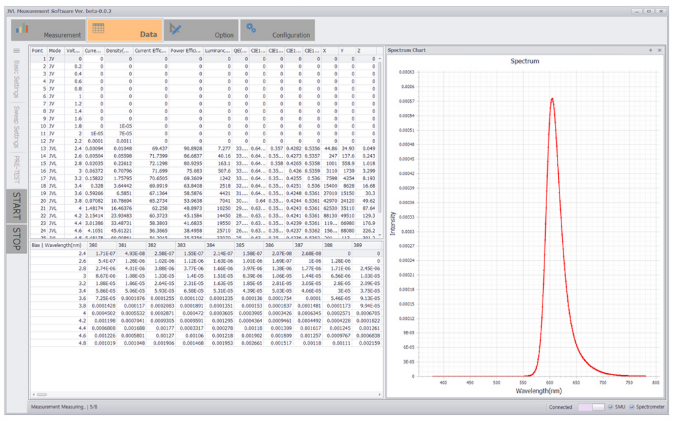The width and height of the screenshot is (675, 421).
Task: Click the 4.8 bias row in the wavelength table
Action: [206, 343]
